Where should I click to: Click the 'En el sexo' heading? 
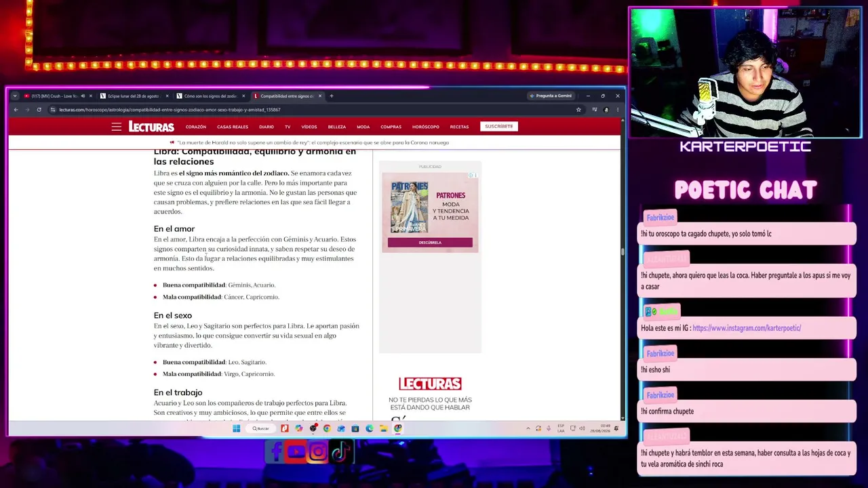tap(173, 315)
